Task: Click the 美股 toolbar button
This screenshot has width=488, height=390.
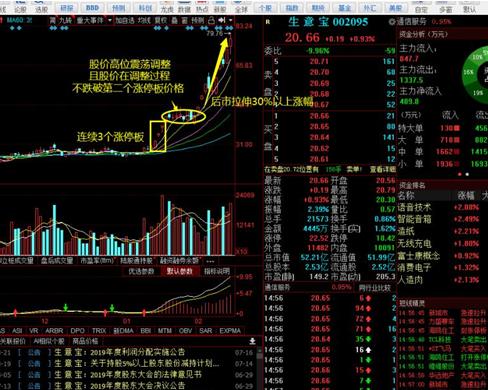Action: pyautogui.click(x=395, y=8)
